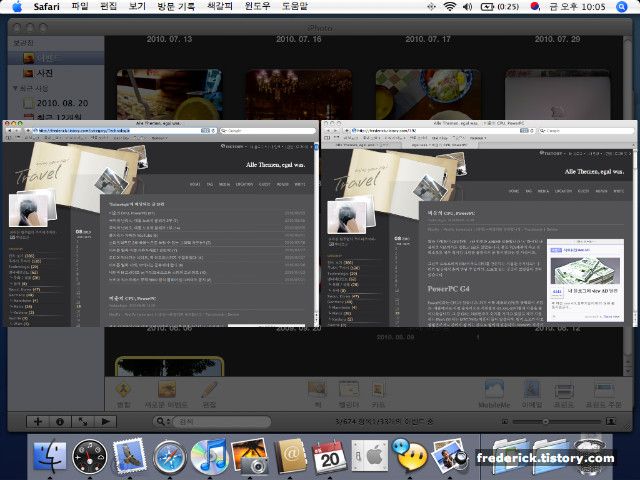Click the 캘린더 calendar icon in iPhoto
This screenshot has height=480, width=640.
click(348, 390)
